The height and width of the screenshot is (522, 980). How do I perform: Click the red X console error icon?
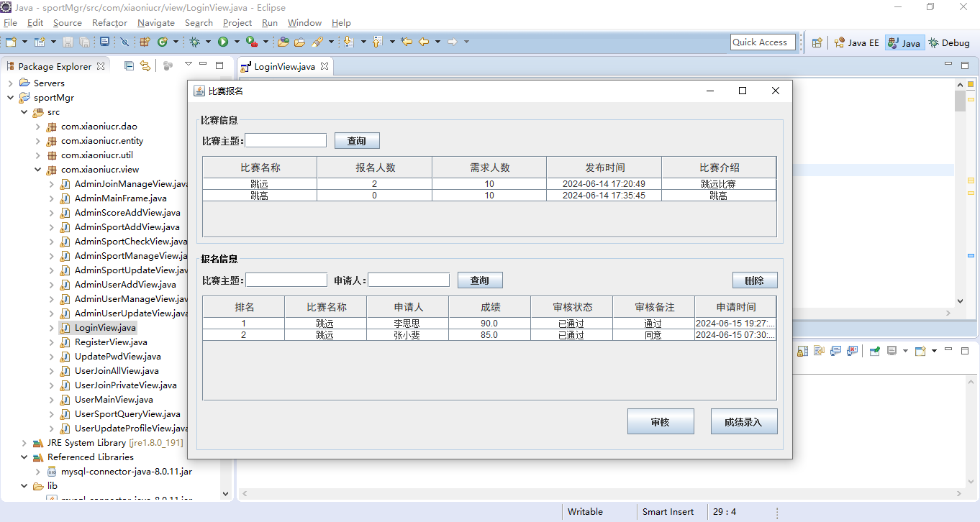point(852,351)
